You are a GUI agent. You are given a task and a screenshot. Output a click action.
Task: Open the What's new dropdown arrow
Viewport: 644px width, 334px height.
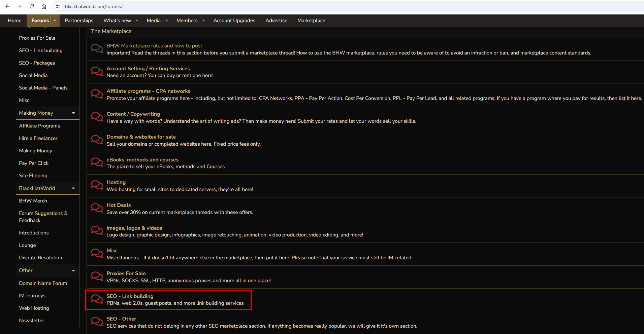137,21
